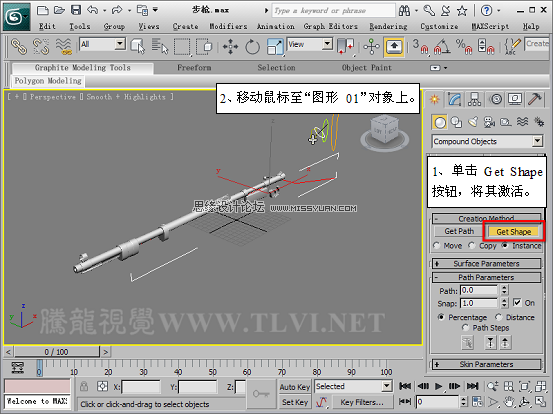
Task: Select Cameras category icon
Action: (489, 122)
